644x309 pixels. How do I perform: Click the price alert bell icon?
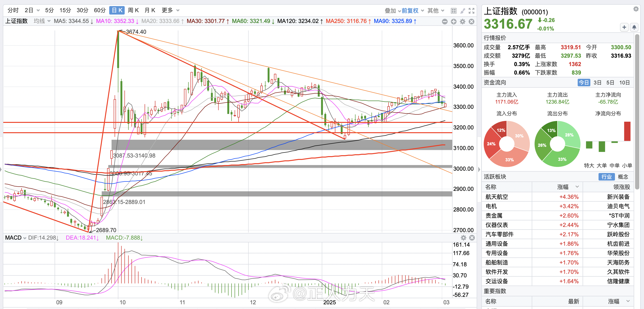click(x=634, y=27)
